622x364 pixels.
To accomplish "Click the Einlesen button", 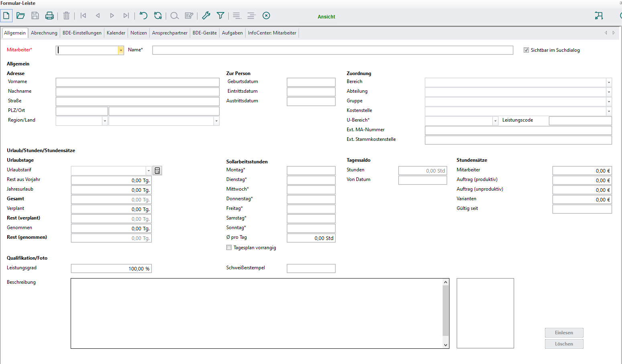I will [x=564, y=333].
